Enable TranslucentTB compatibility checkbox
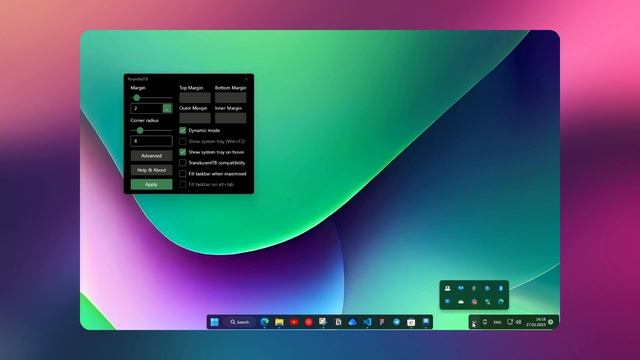640x360 pixels. 183,163
